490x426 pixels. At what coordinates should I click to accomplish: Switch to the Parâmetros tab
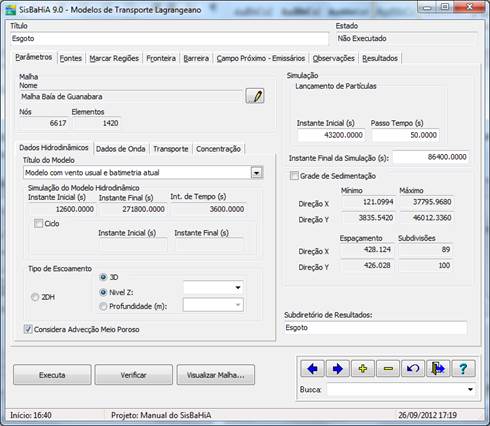[34, 57]
